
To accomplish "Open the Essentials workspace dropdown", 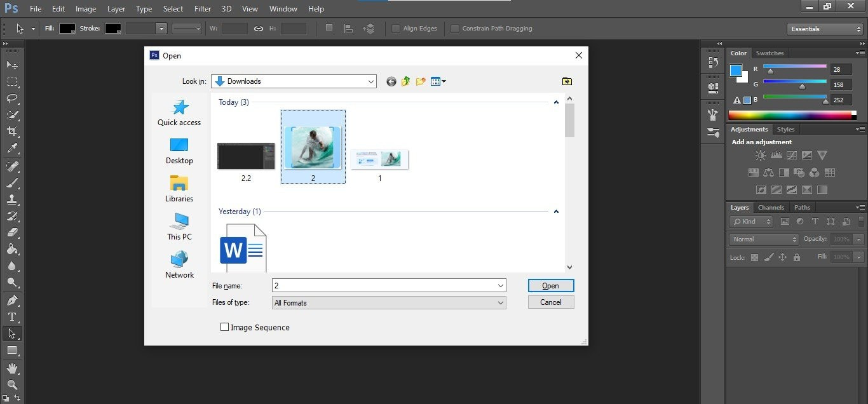I will pyautogui.click(x=825, y=29).
